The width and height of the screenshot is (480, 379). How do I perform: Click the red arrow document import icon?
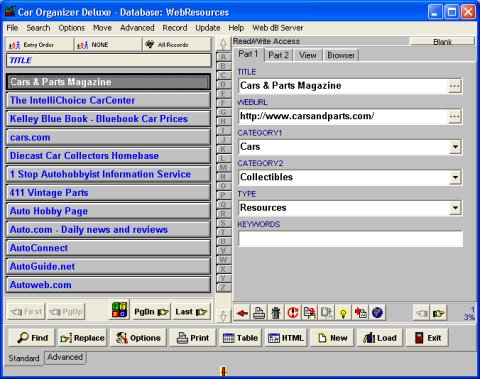coord(360,313)
